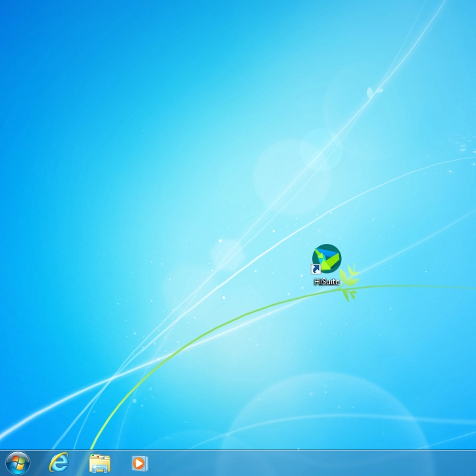Select the HiSuite desktop shortcut icon

[x=326, y=260]
